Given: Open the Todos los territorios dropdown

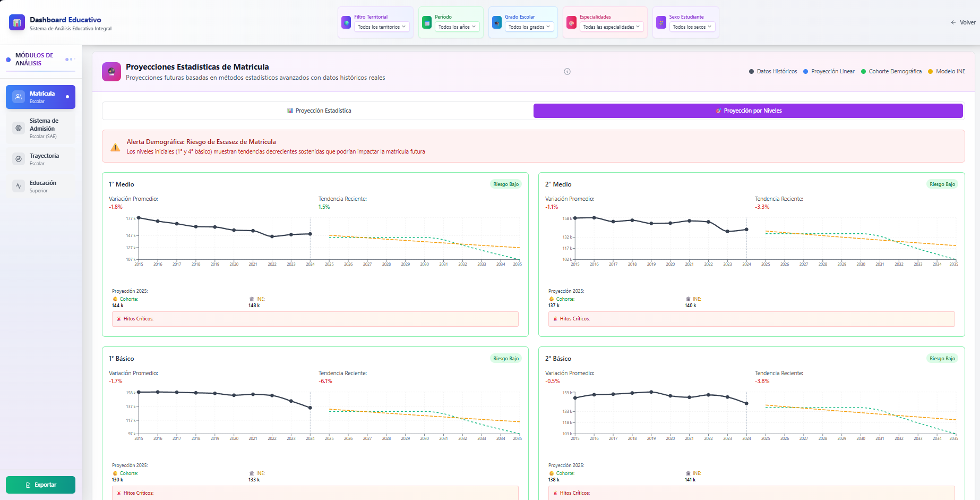Looking at the screenshot, I should pyautogui.click(x=382, y=27).
